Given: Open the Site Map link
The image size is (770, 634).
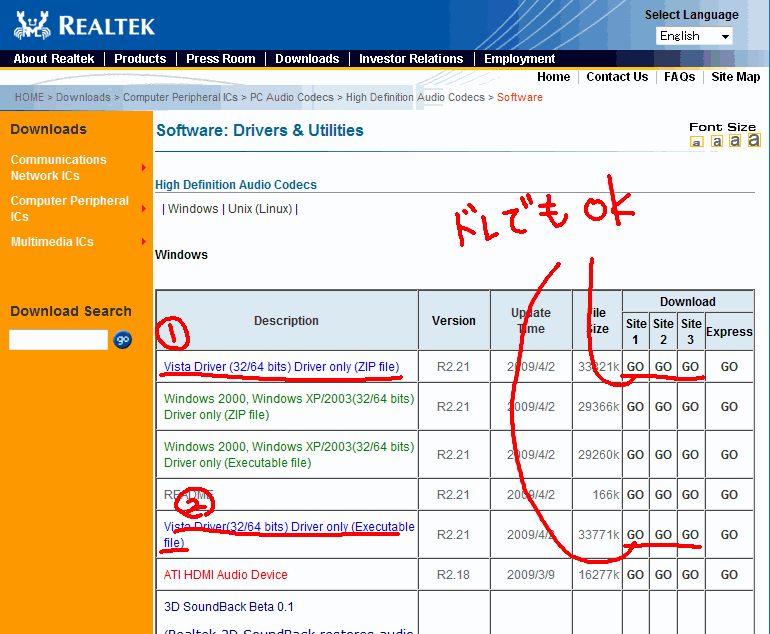Looking at the screenshot, I should [x=736, y=77].
